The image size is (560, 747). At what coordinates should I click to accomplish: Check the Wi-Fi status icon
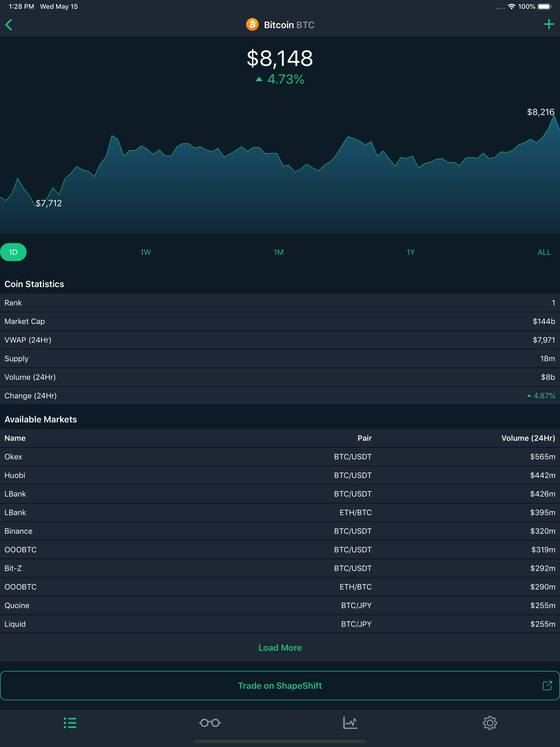(511, 6)
